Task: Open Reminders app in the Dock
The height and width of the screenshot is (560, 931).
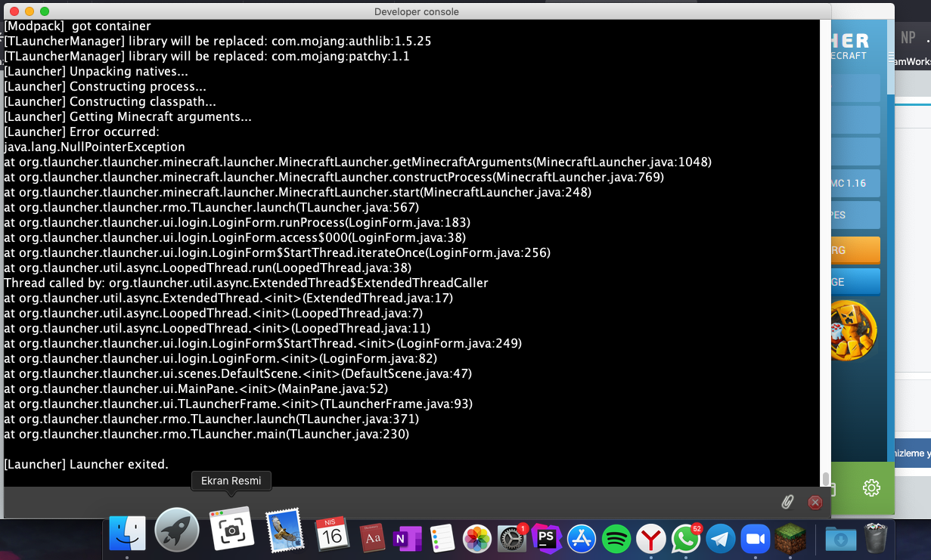Action: [441, 538]
